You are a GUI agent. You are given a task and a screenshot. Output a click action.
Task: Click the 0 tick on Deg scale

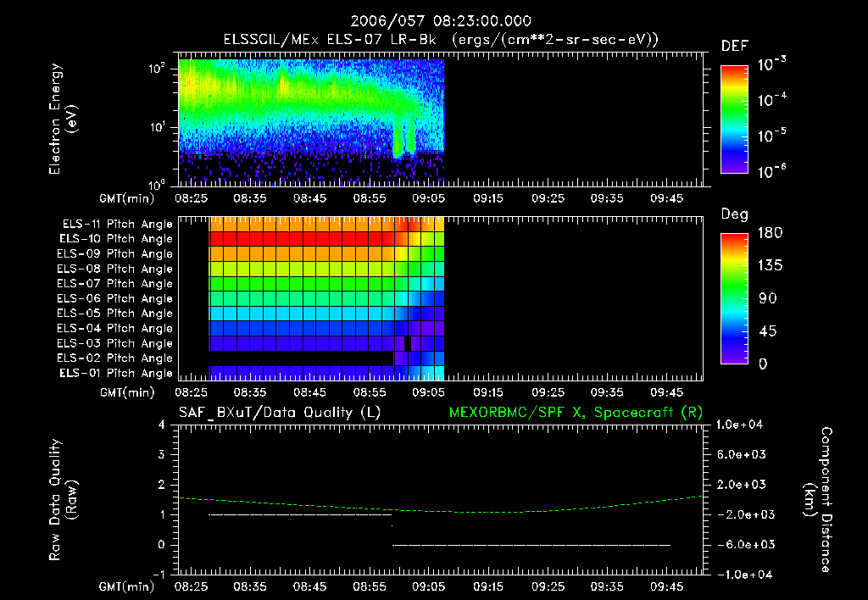pyautogui.click(x=764, y=364)
